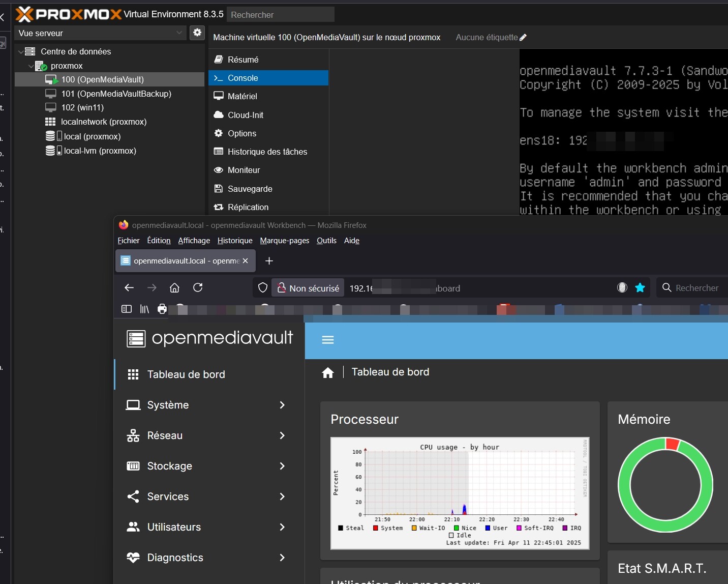728x584 pixels.
Task: Click the Non sécurisé connection indicator
Action: click(x=308, y=288)
